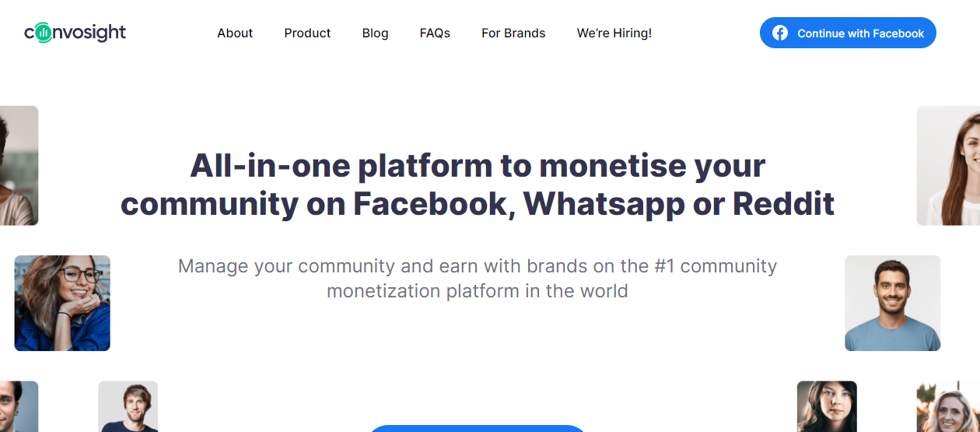
Task: Click the partially hidden man photo at top left
Action: click(x=19, y=166)
